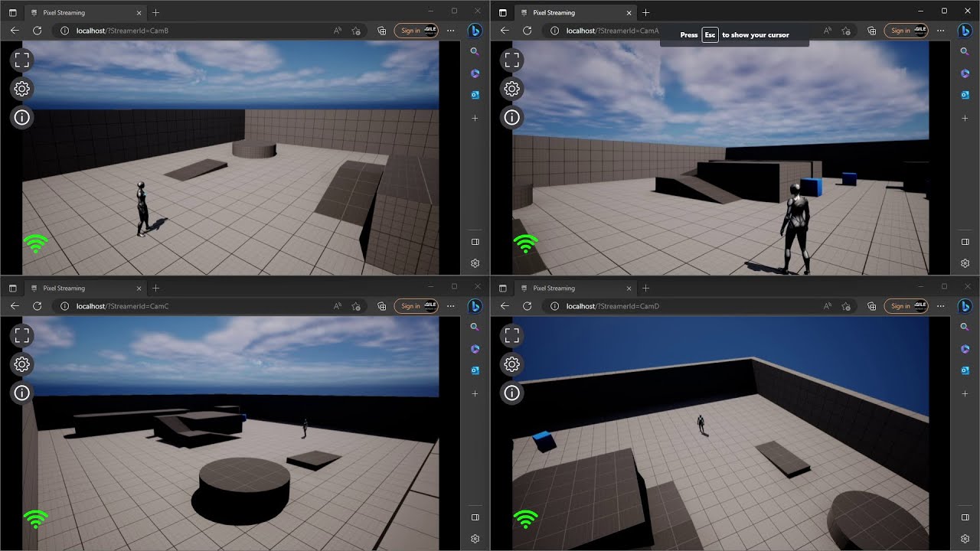Add a sidebar app with plus in CamD window
Image resolution: width=980 pixels, height=551 pixels.
[x=965, y=393]
